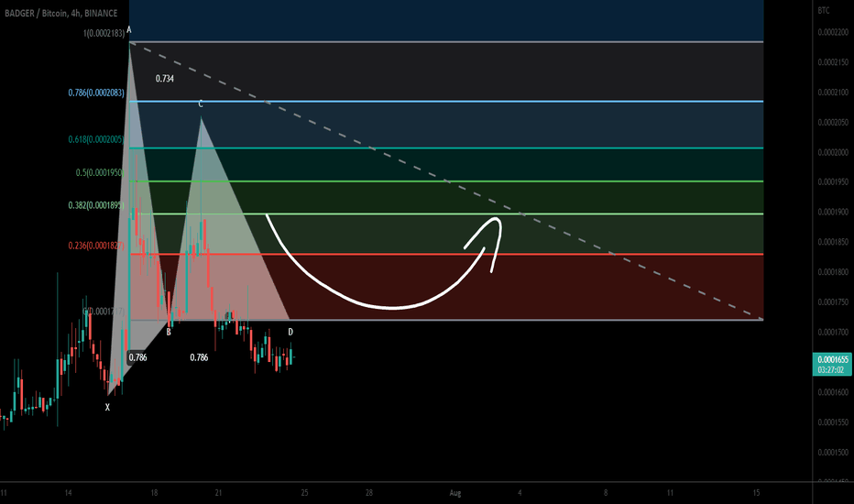Viewport: 854px width, 504px height.
Task: Click the Aug label on time axis
Action: coord(455,493)
